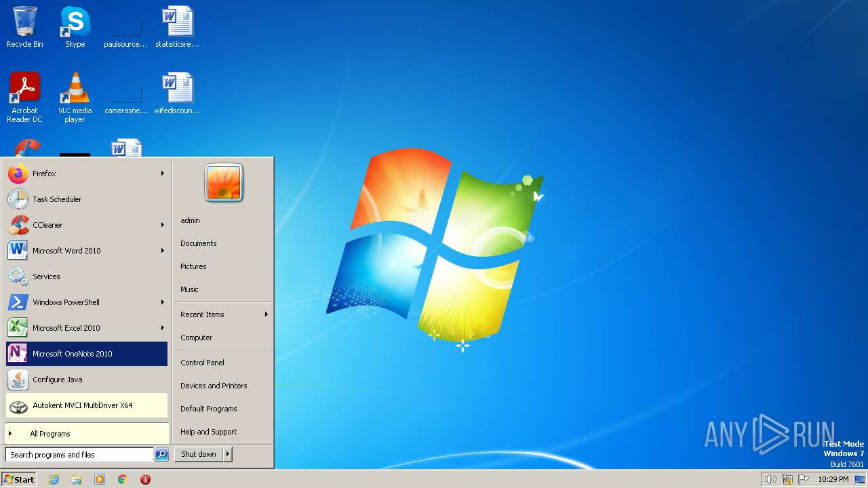Open Recycle Bin desktop icon

(24, 27)
